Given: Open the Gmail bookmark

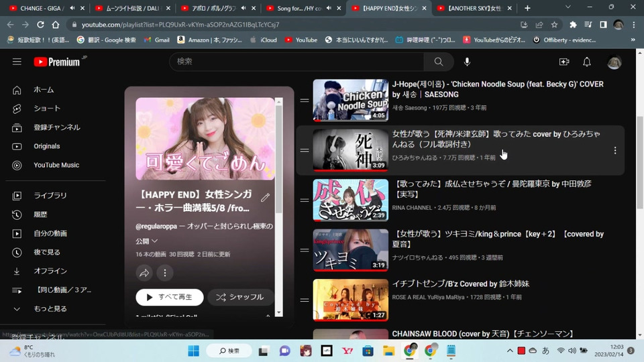Looking at the screenshot, I should click(x=156, y=40).
